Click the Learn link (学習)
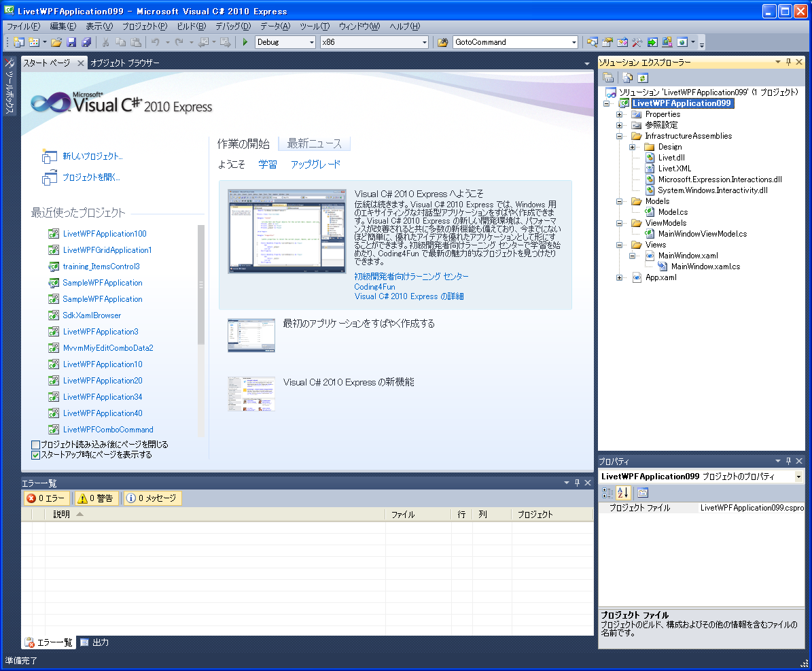The width and height of the screenshot is (812, 671). coord(267,165)
